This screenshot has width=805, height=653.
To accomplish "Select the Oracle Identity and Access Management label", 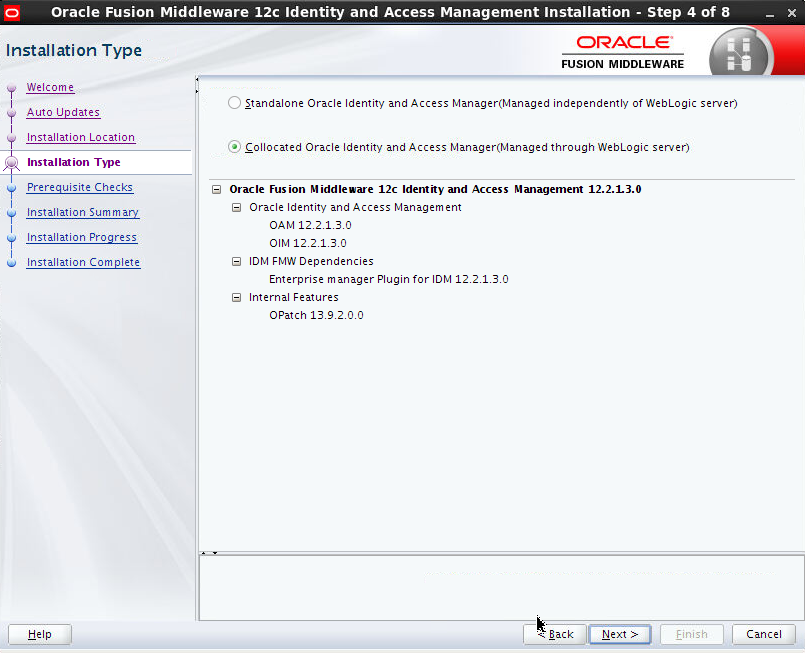I will click(355, 207).
